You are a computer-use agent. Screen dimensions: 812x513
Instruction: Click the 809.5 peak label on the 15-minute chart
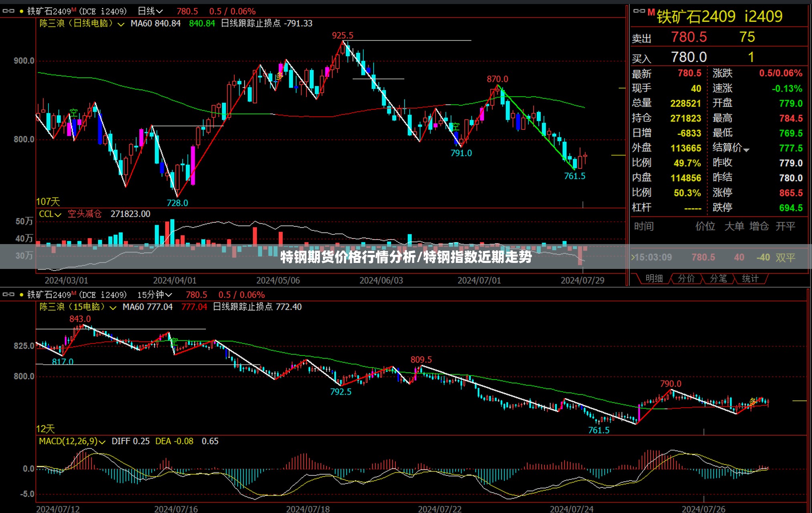(x=421, y=360)
